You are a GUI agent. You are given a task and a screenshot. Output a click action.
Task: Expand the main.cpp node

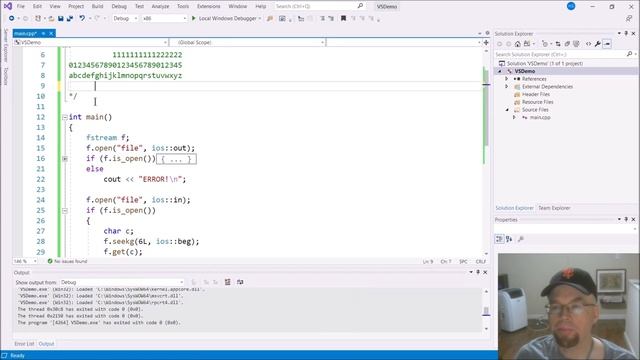pyautogui.click(x=514, y=118)
